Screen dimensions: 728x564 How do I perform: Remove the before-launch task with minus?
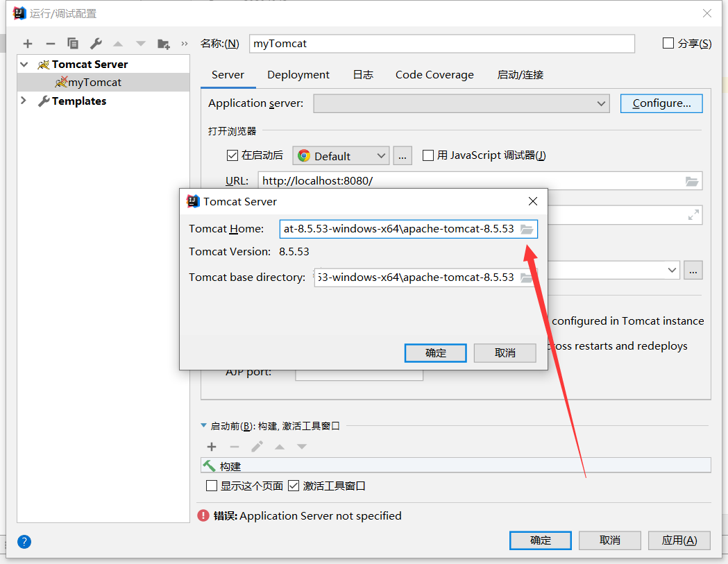(x=235, y=447)
